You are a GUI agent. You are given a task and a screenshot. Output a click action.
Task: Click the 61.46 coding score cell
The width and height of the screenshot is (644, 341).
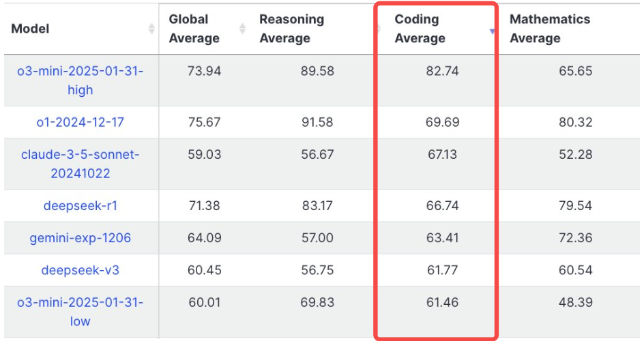(x=442, y=302)
